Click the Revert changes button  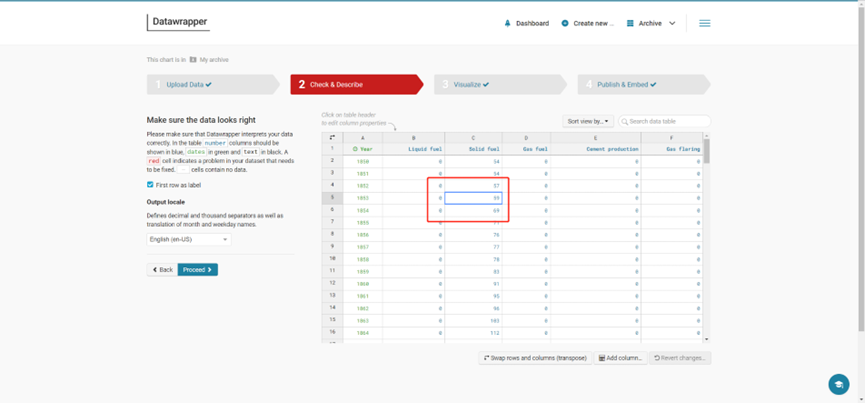tap(680, 358)
